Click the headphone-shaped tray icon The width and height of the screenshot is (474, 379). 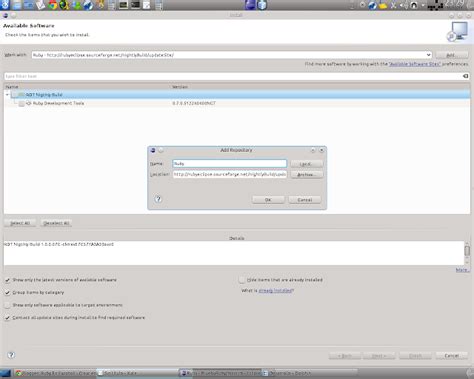[x=414, y=5]
